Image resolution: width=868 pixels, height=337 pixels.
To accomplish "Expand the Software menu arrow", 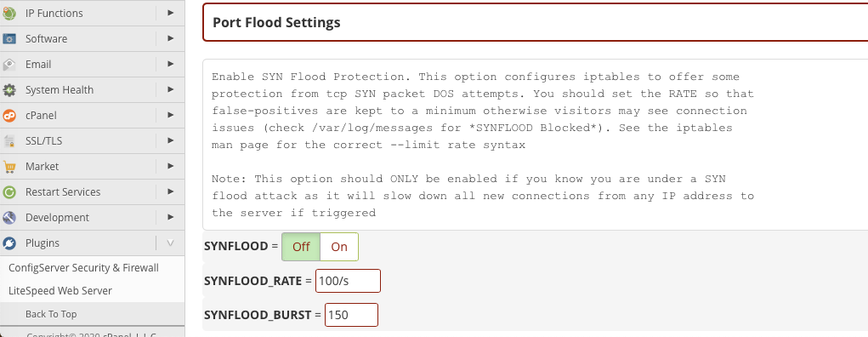I will pyautogui.click(x=171, y=38).
